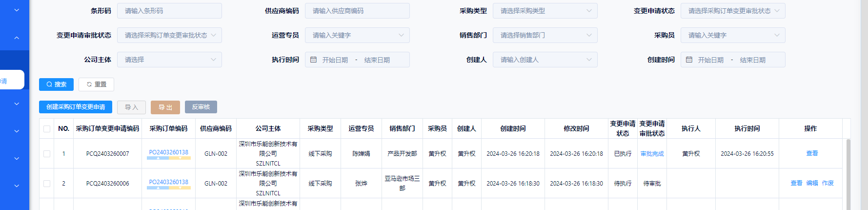Open the 创建人 dropdown
Image resolution: width=868 pixels, height=210 pixels.
[x=545, y=60]
